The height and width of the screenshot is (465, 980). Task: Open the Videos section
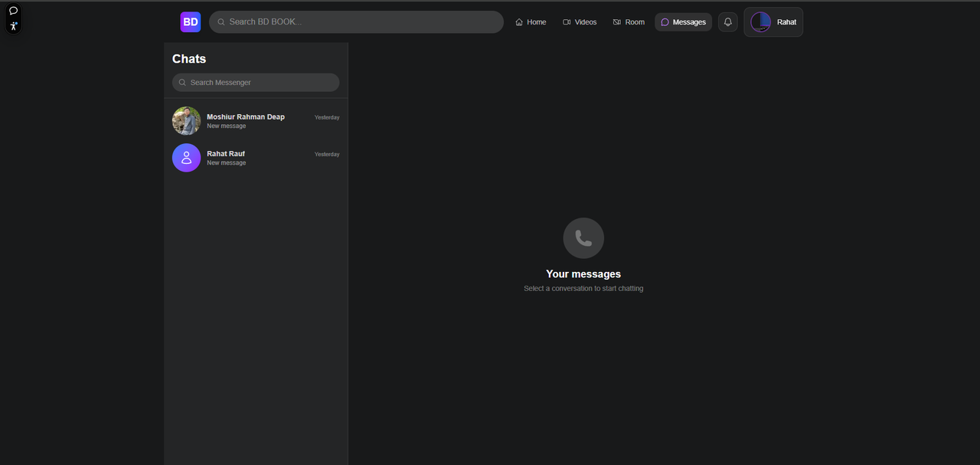(x=580, y=22)
